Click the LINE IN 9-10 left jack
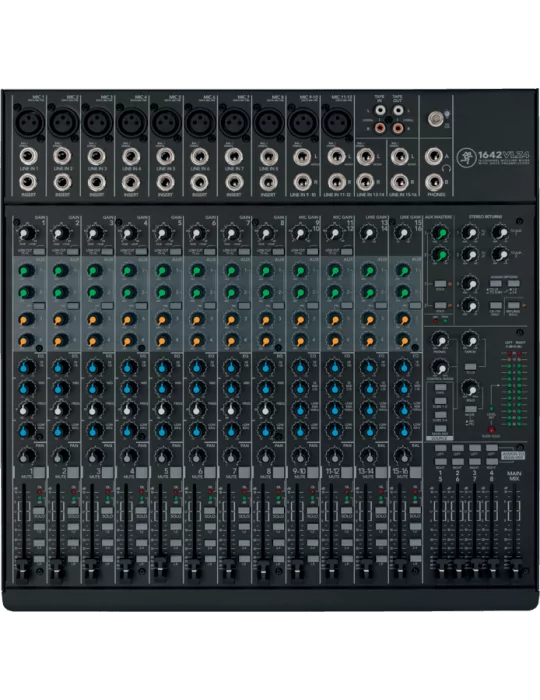Viewport: 540px width, 700px height. pos(302,157)
